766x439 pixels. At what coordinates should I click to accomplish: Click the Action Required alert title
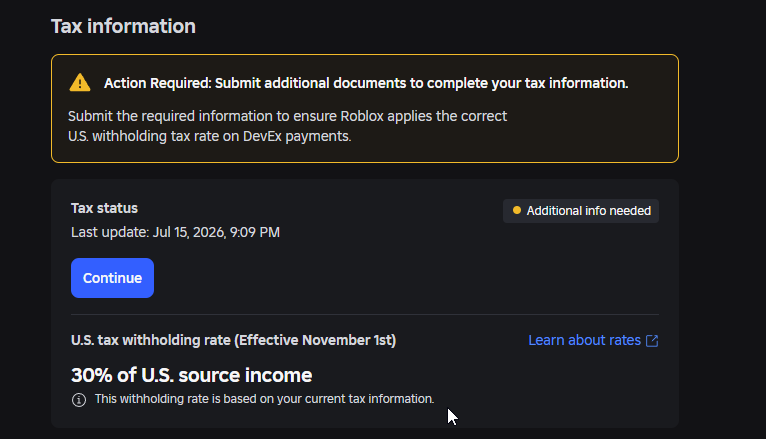pos(366,84)
